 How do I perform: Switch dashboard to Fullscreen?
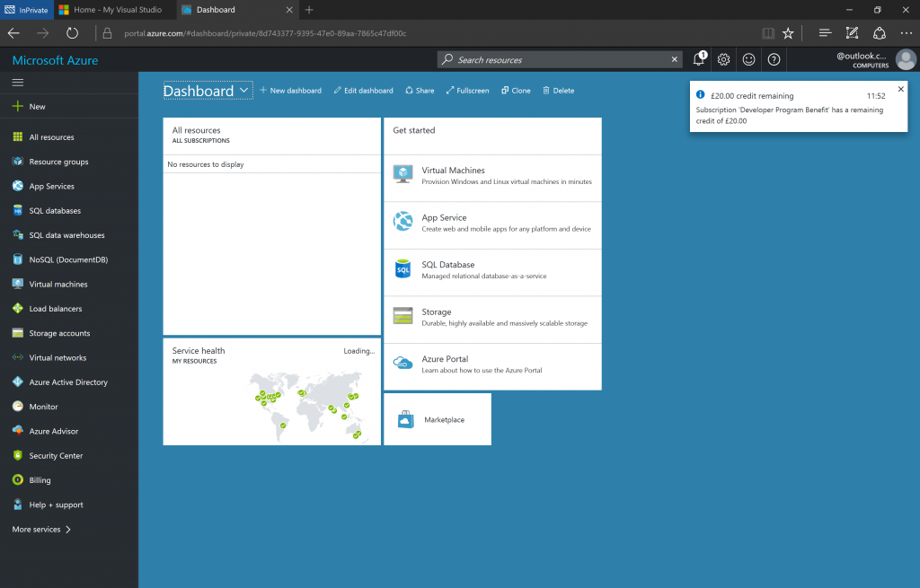point(467,91)
